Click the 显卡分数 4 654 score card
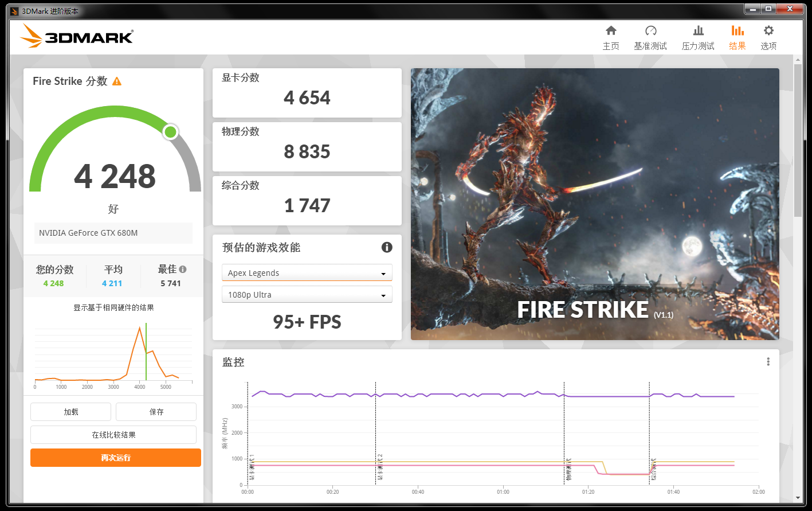Screen dimensions: 812x511 [307, 93]
